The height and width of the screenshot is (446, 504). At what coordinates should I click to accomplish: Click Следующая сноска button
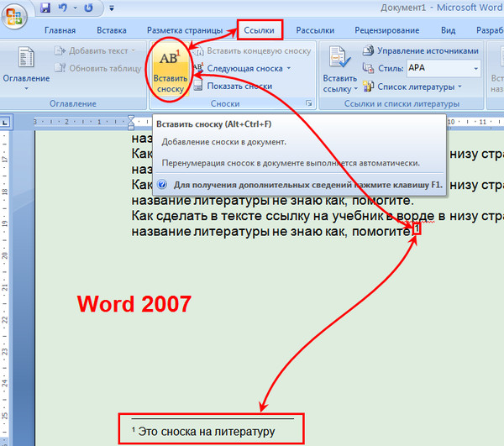(x=239, y=68)
